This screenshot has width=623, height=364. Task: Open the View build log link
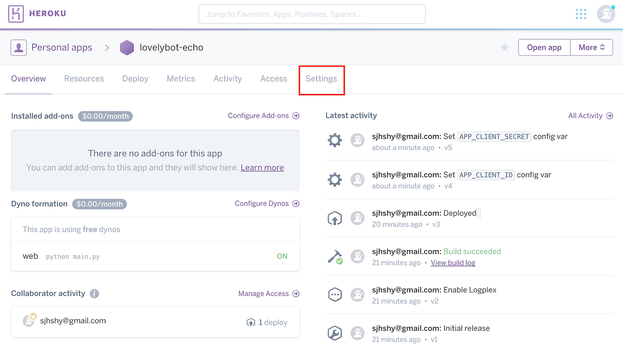click(x=453, y=263)
